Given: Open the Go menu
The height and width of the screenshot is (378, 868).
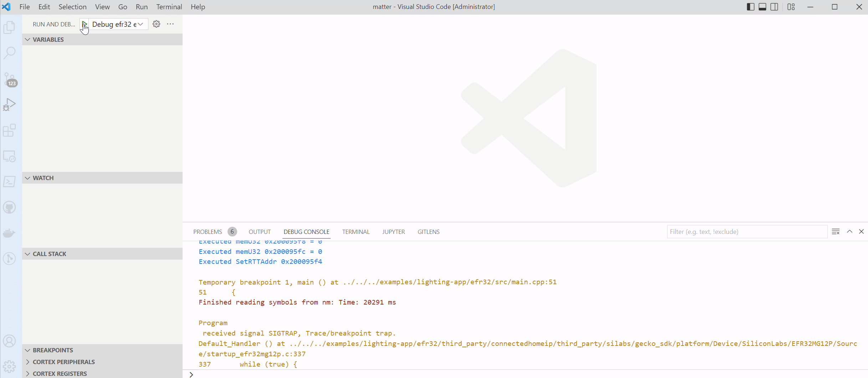Looking at the screenshot, I should 123,7.
